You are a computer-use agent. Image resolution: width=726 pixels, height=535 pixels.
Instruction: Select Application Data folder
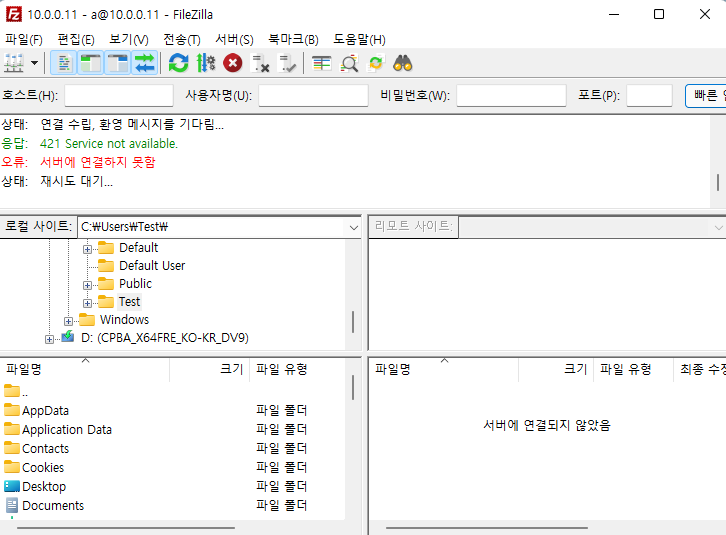pos(67,430)
